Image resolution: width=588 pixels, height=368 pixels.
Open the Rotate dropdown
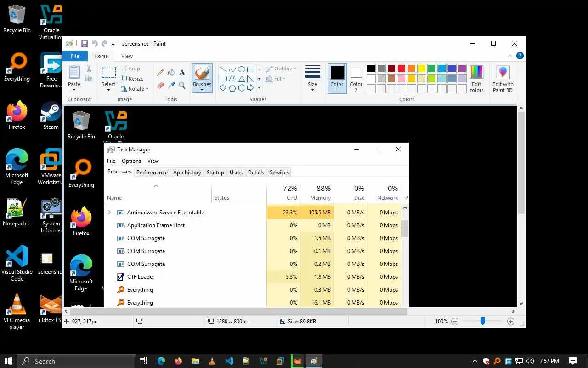[x=135, y=89]
